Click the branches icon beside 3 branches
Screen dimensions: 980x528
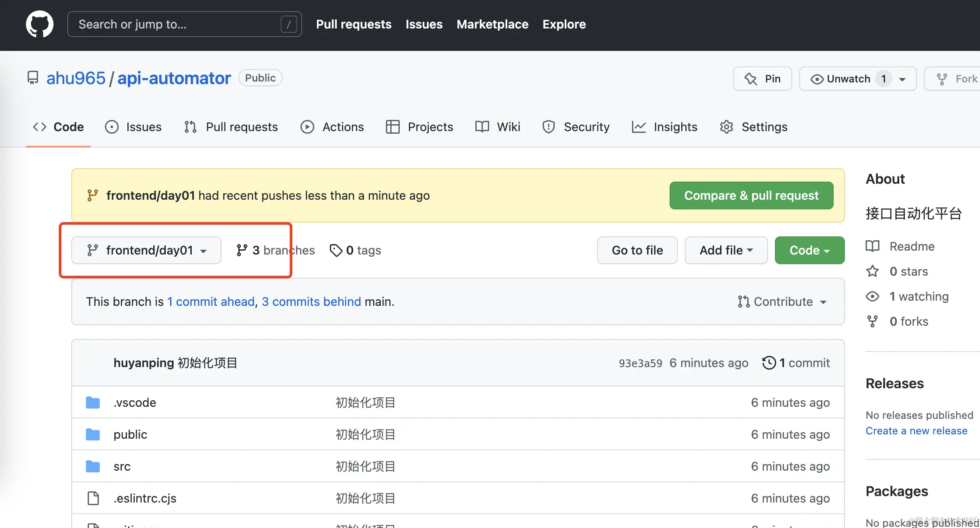tap(242, 250)
